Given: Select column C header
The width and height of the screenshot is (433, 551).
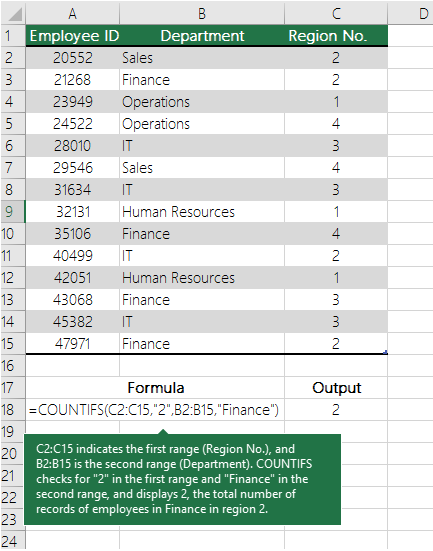Looking at the screenshot, I should click(336, 13).
